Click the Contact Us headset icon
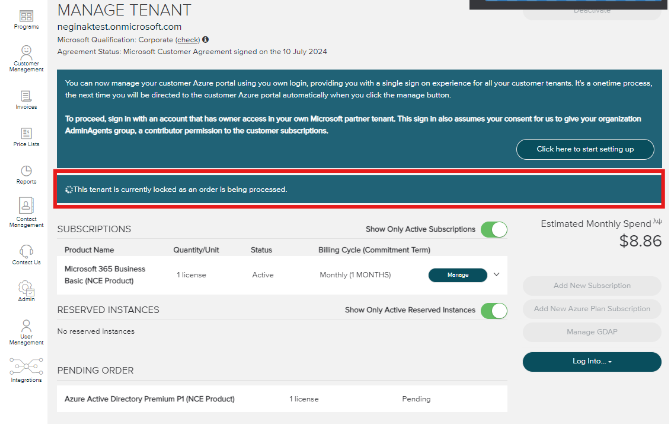669x425 pixels. (x=26, y=254)
